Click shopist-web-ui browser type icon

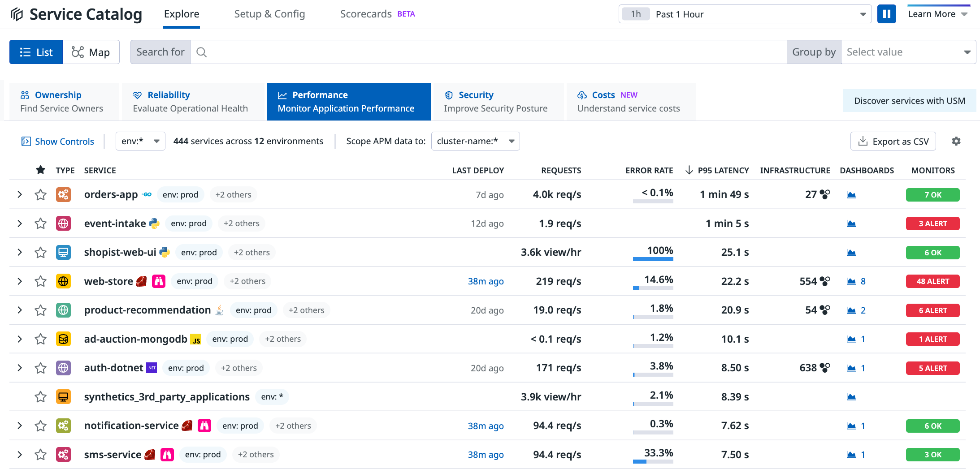tap(63, 252)
